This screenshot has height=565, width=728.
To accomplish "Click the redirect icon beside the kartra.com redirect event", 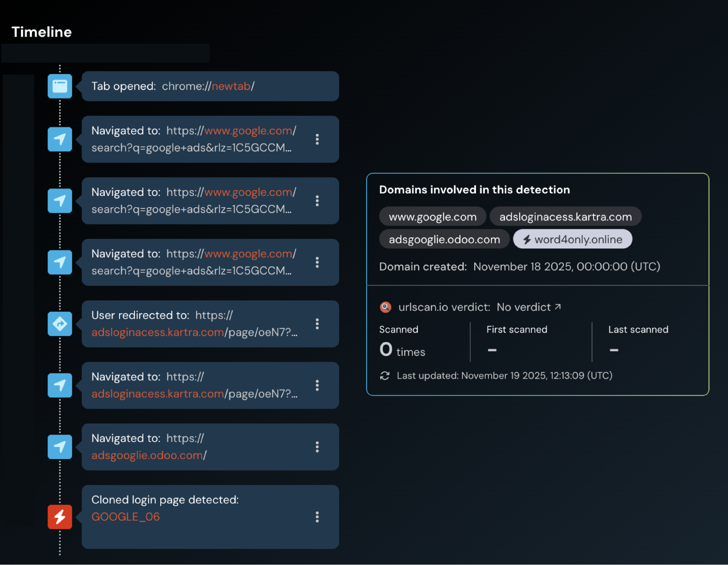I will click(x=59, y=323).
